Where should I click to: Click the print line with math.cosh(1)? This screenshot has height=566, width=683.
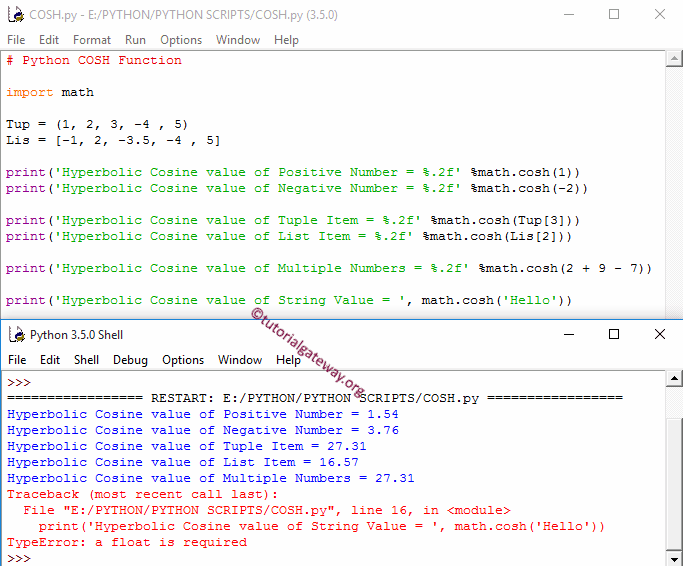point(293,173)
